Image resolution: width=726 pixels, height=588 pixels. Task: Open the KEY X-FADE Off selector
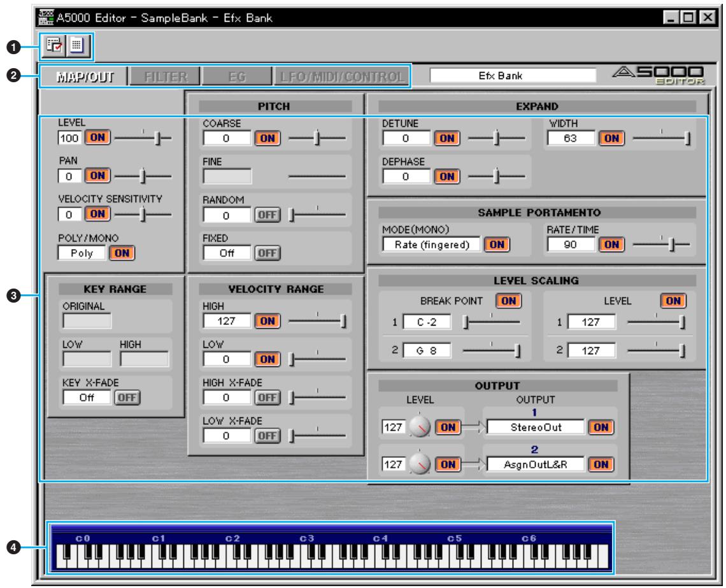point(87,398)
